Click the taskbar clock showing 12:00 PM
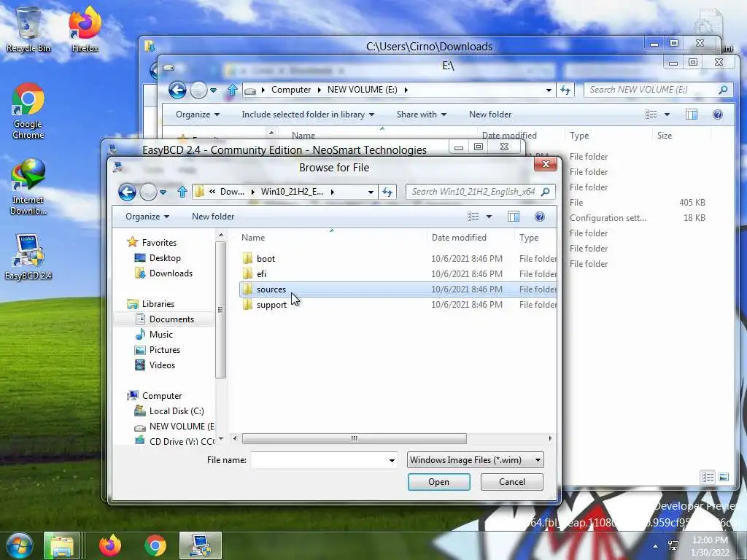Image resolution: width=747 pixels, height=560 pixels. pos(710,540)
